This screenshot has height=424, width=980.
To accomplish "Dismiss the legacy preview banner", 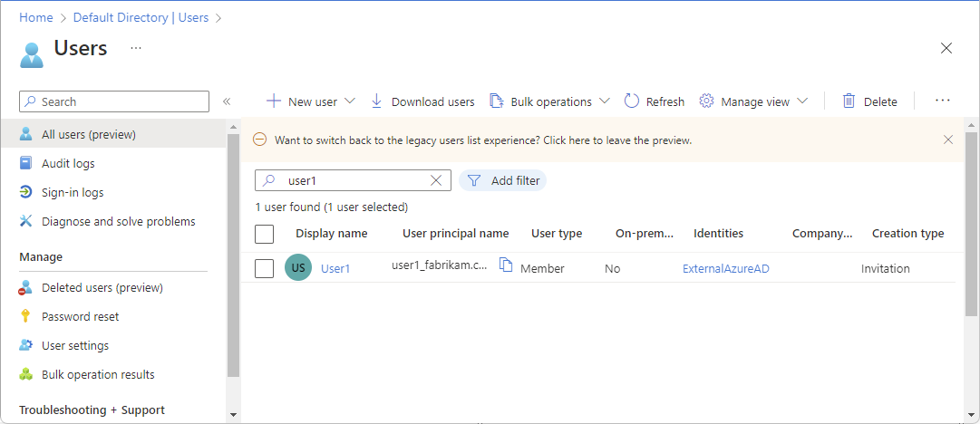I will point(948,140).
